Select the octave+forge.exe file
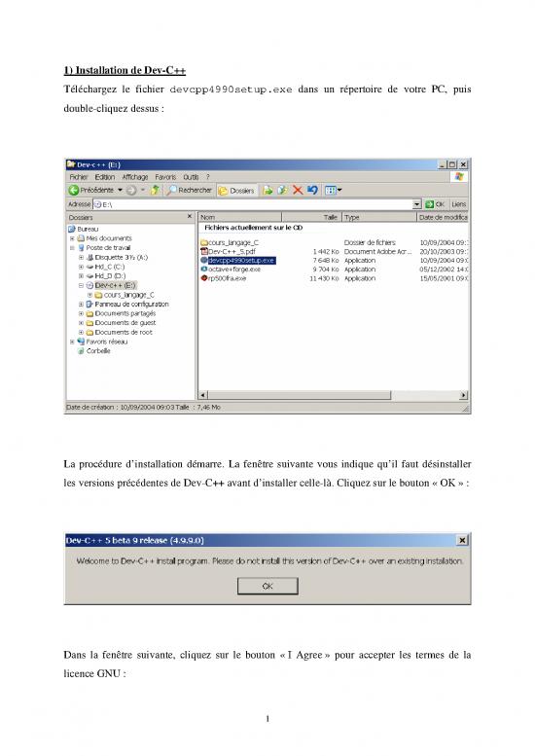535x756 pixels. 234,270
